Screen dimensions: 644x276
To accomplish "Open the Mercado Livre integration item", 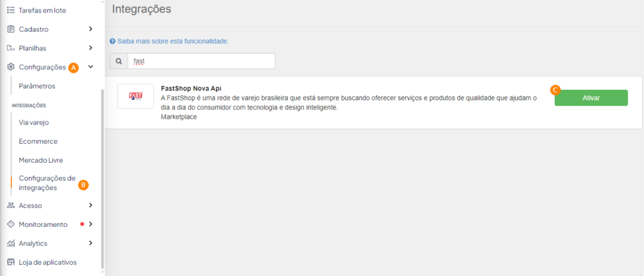I will (41, 160).
